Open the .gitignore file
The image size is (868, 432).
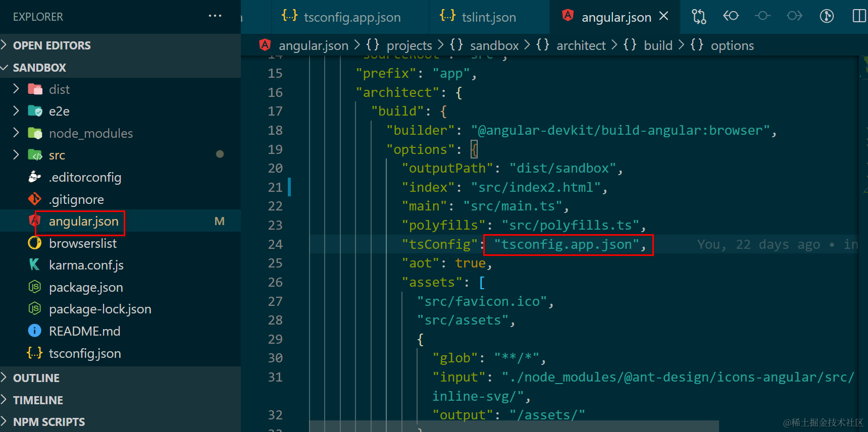point(120,199)
